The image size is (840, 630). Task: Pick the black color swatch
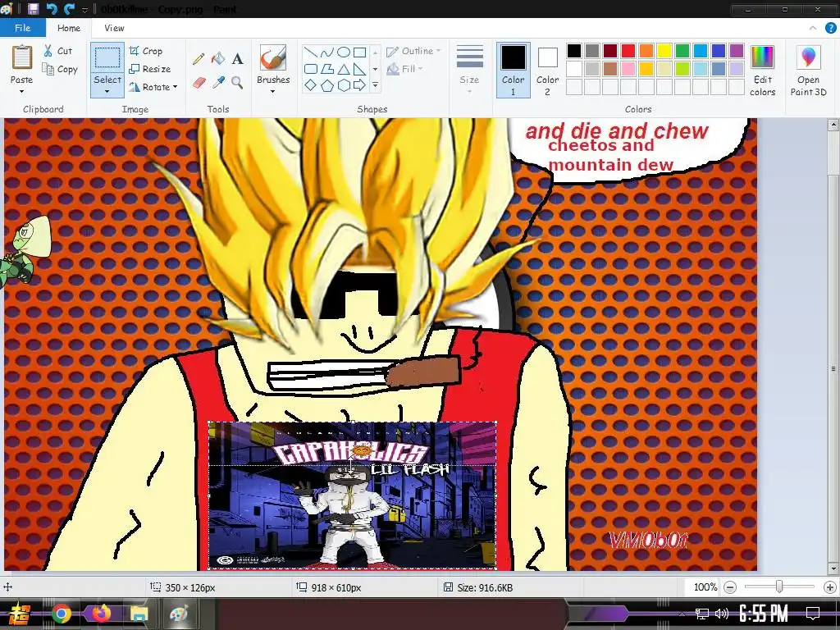pyautogui.click(x=573, y=50)
